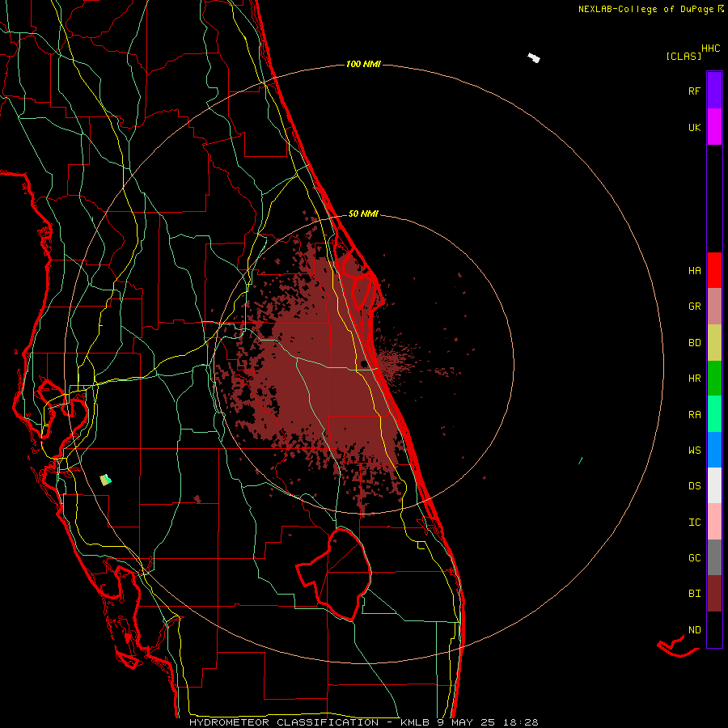Click the "HHC" product code text

click(710, 49)
